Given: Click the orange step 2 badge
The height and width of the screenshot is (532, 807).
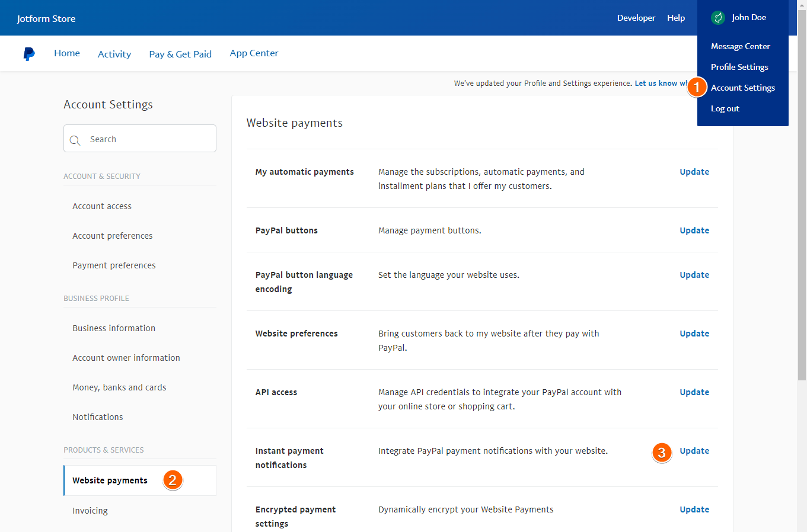Looking at the screenshot, I should 173,480.
